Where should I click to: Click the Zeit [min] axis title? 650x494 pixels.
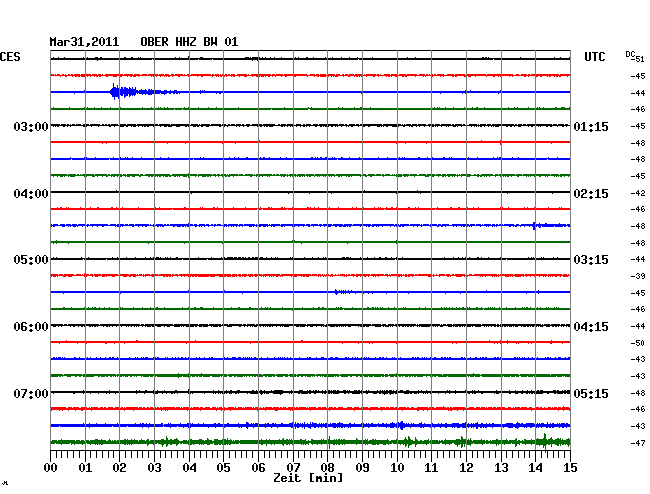(308, 478)
